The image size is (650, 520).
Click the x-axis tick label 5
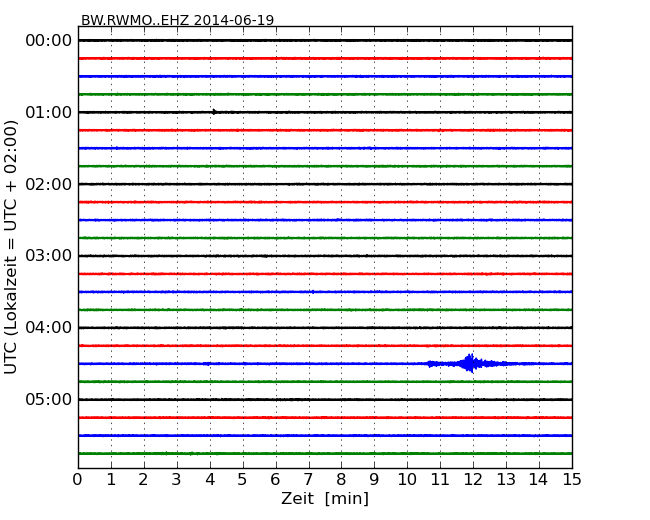coord(243,479)
